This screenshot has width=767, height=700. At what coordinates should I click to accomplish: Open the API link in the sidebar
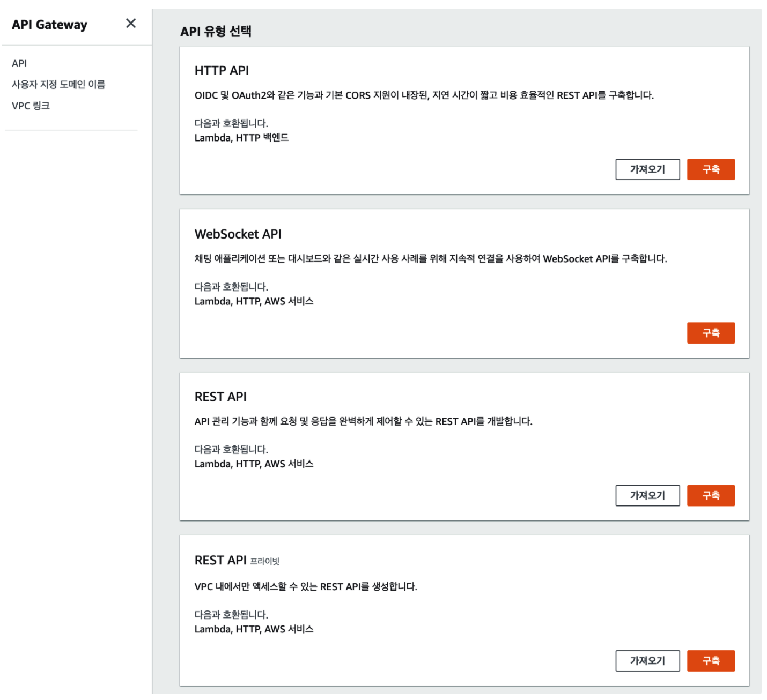click(19, 63)
